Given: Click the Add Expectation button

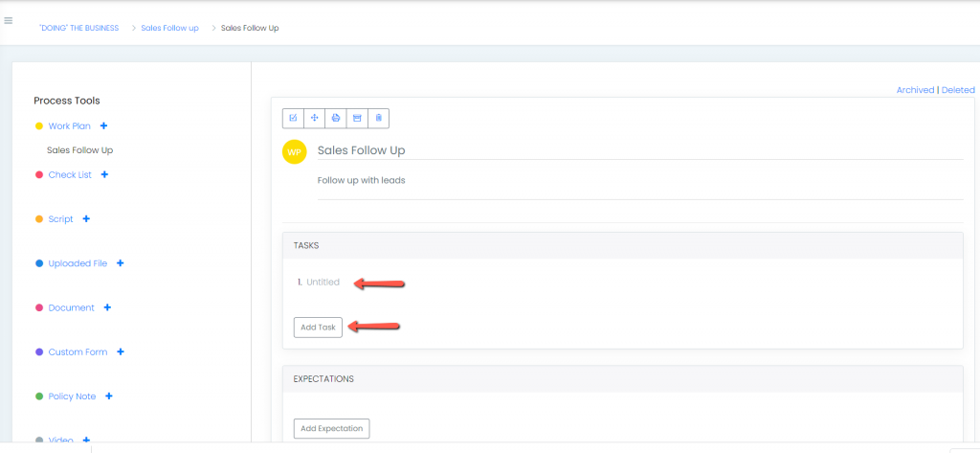Looking at the screenshot, I should point(332,429).
